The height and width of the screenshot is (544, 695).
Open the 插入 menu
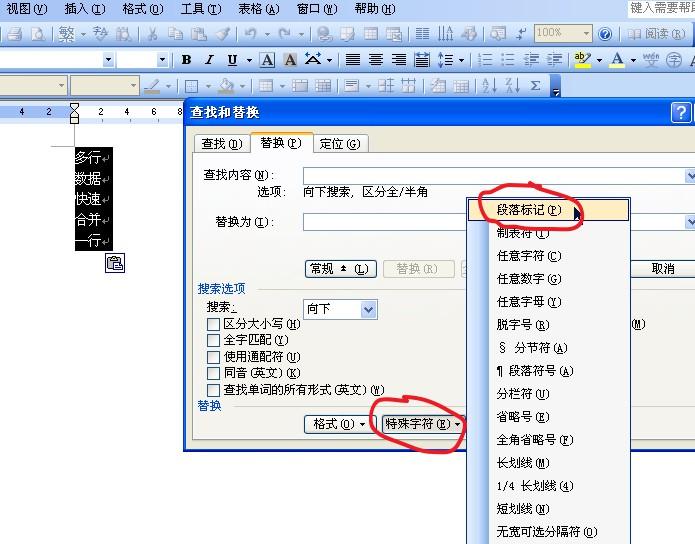85,8
